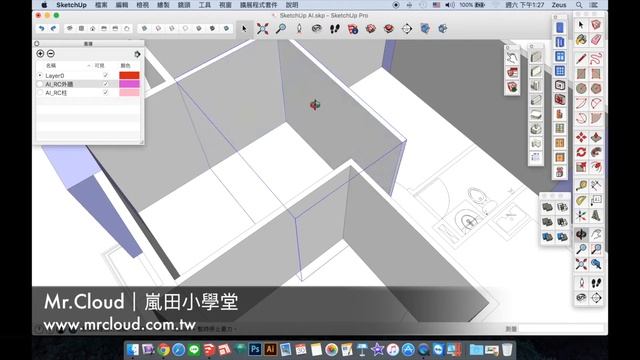This screenshot has width=640, height=360.
Task: Click the Outer Shell solid tool
Action: click(x=547, y=207)
